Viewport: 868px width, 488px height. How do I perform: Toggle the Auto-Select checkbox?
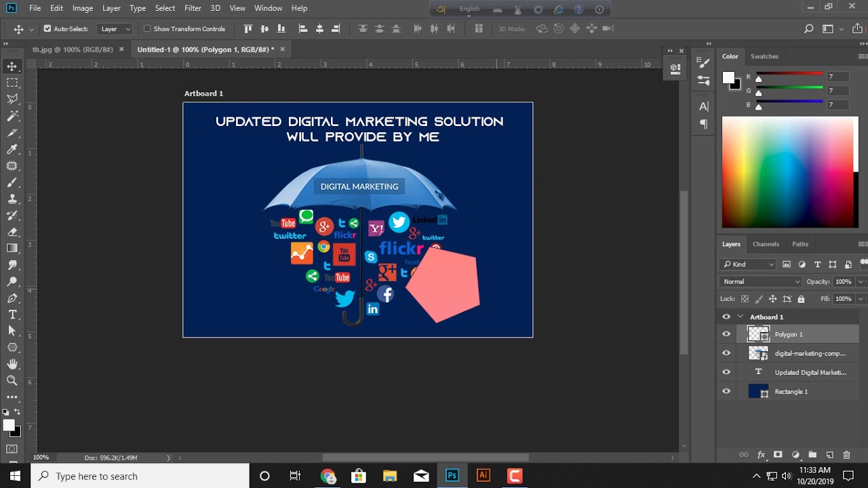click(47, 29)
